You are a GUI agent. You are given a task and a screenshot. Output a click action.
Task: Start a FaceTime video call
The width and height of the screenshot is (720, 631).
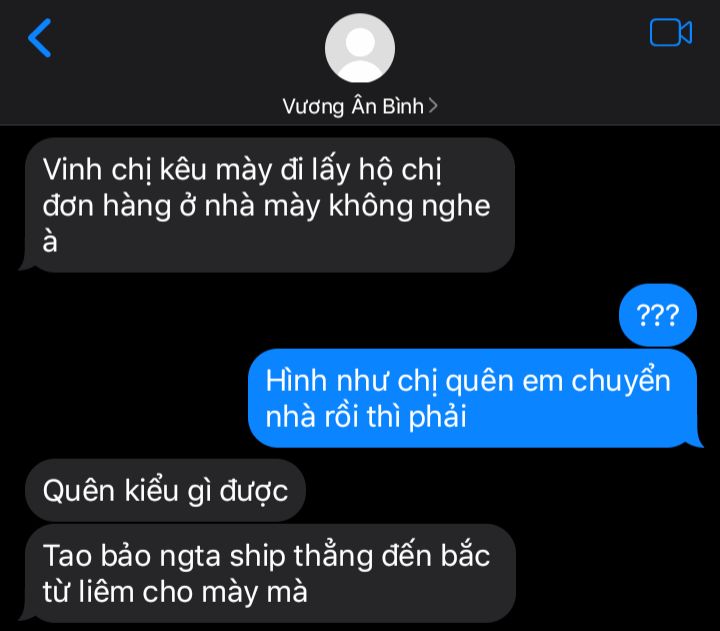pyautogui.click(x=671, y=33)
